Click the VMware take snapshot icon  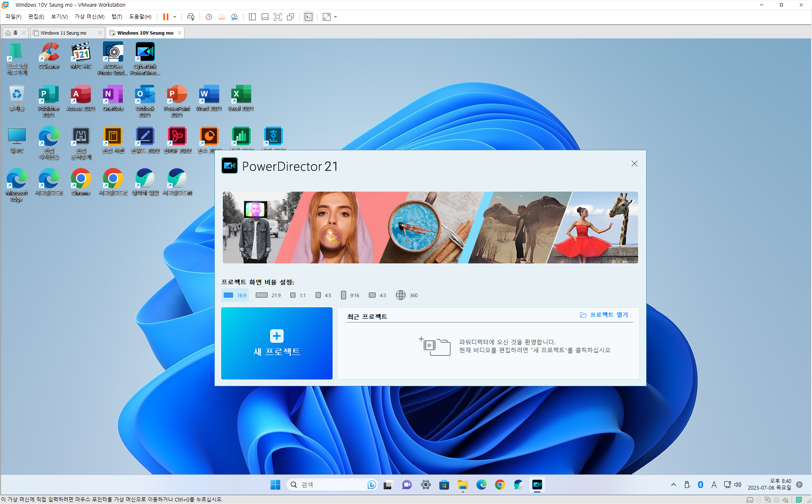(208, 17)
